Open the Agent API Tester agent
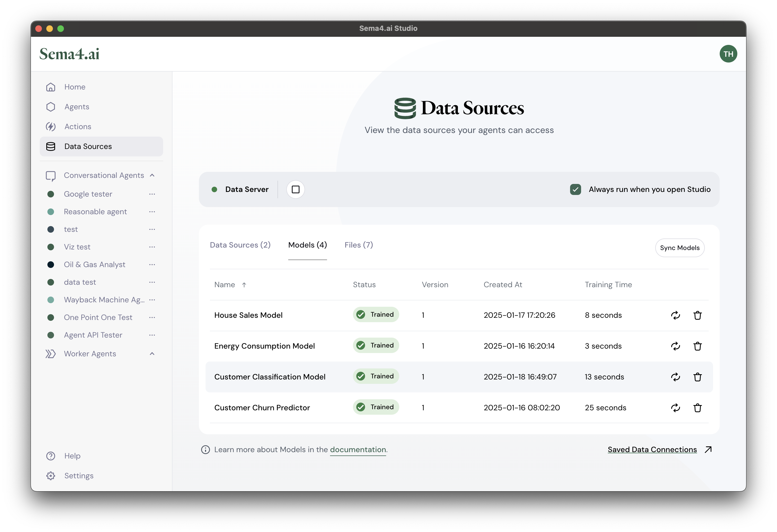 click(93, 335)
